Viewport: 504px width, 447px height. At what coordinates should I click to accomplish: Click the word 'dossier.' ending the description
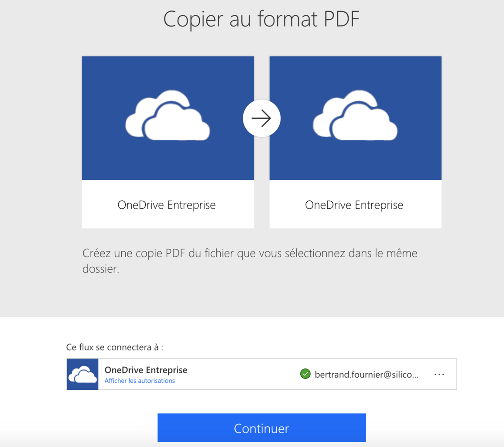coord(100,269)
